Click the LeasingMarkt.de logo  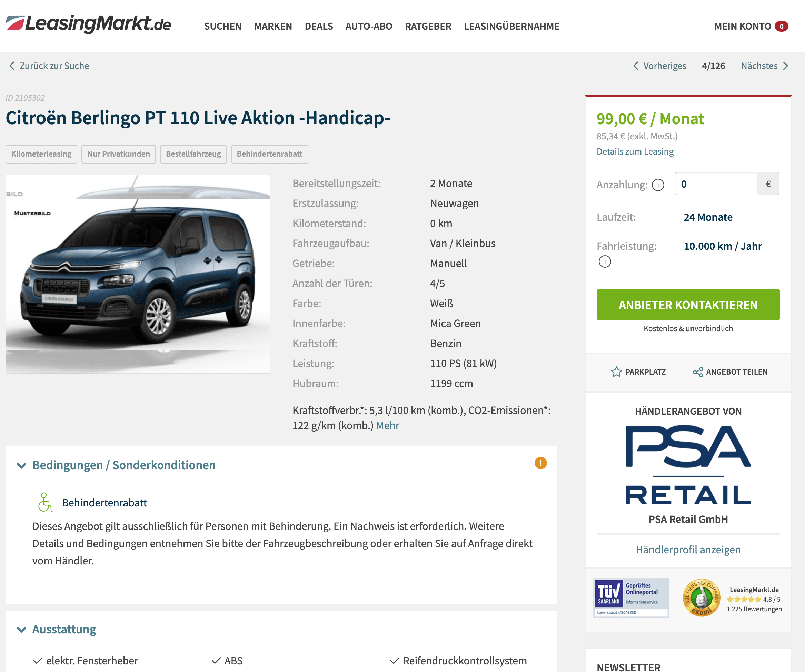88,24
